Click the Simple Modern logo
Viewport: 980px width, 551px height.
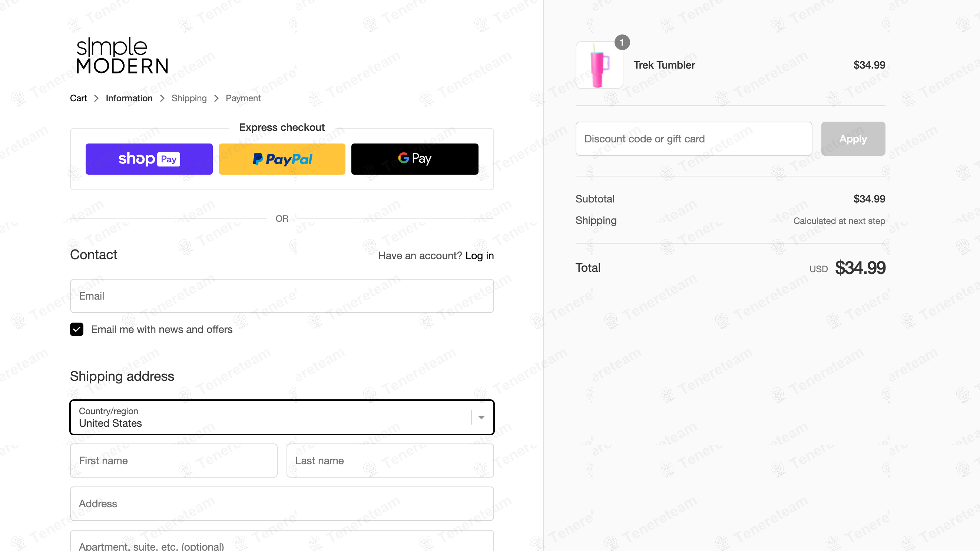(x=122, y=56)
